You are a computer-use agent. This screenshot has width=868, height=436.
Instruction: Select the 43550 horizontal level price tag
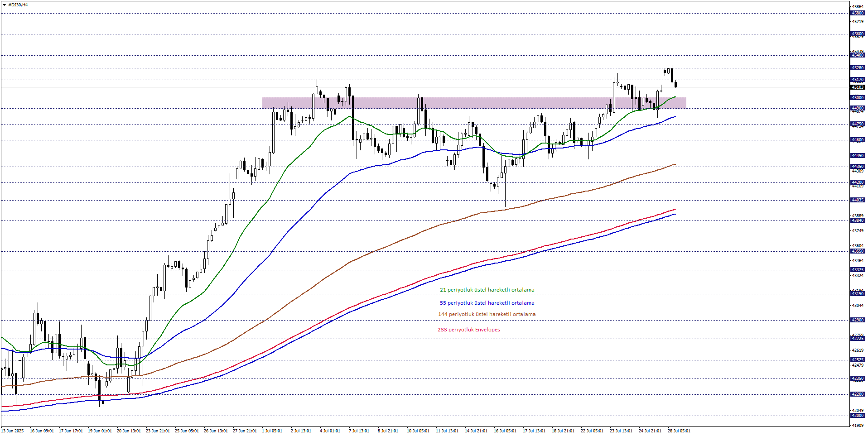(858, 251)
